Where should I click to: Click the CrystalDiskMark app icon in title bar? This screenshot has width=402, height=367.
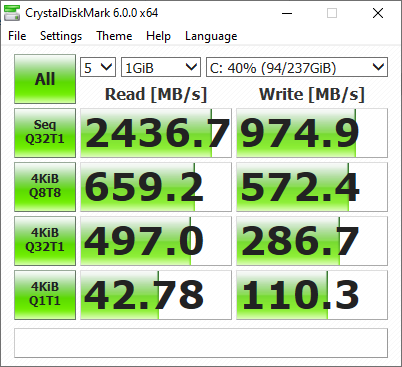[x=12, y=13]
